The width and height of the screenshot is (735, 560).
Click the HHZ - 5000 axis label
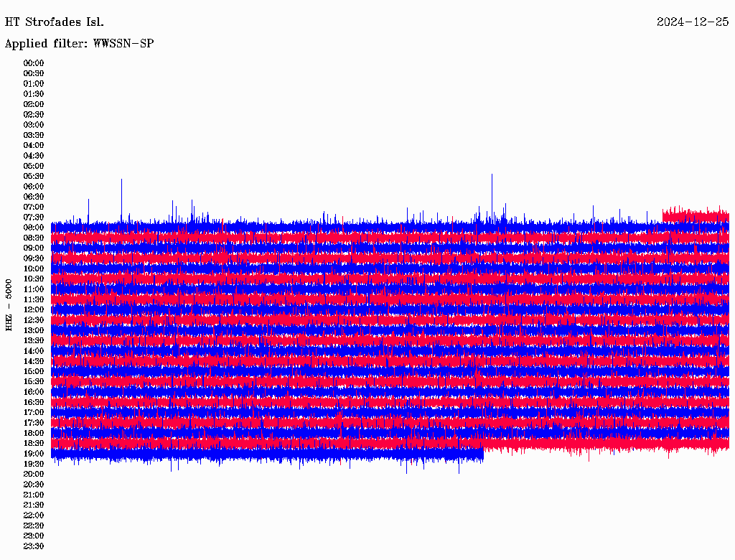coord(9,305)
